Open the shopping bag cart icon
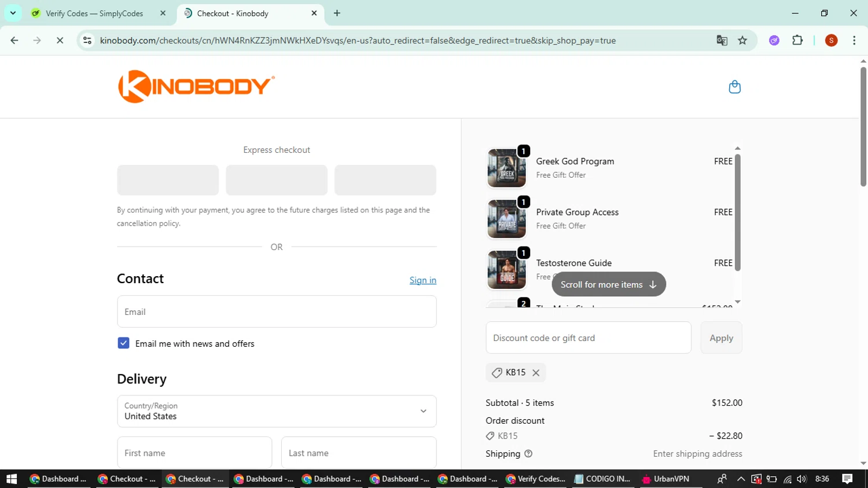The height and width of the screenshot is (488, 868). click(x=734, y=87)
